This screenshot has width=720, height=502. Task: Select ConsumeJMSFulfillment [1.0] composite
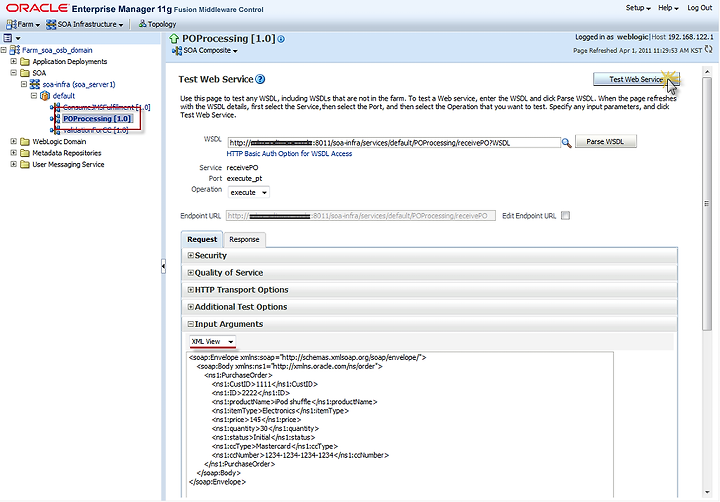(x=106, y=107)
